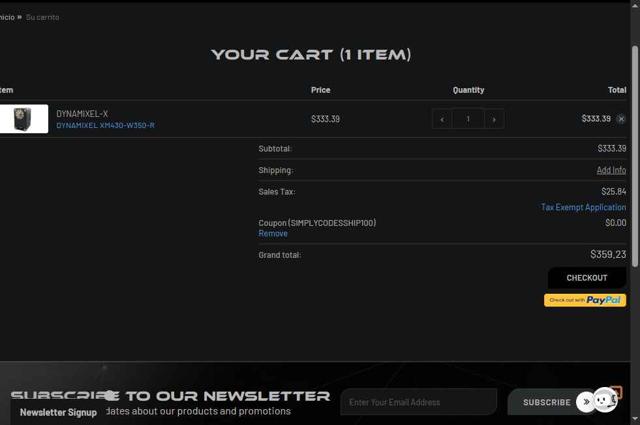The width and height of the screenshot is (640, 425).
Task: Open DYNAMIXEL XM430-W350-R product link
Action: (105, 125)
